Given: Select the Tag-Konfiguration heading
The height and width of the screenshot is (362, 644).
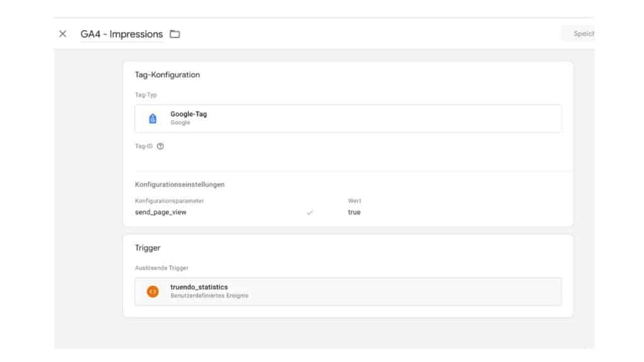Looking at the screenshot, I should 167,75.
